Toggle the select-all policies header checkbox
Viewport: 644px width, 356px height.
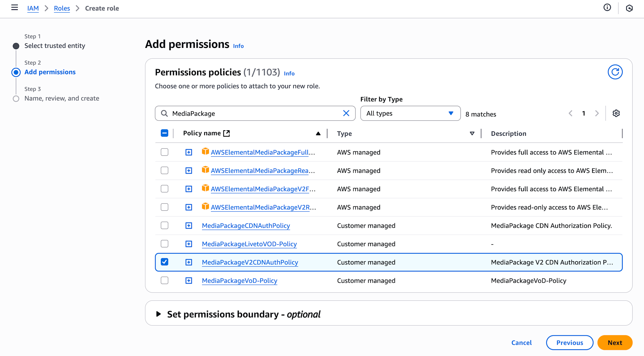pyautogui.click(x=165, y=133)
